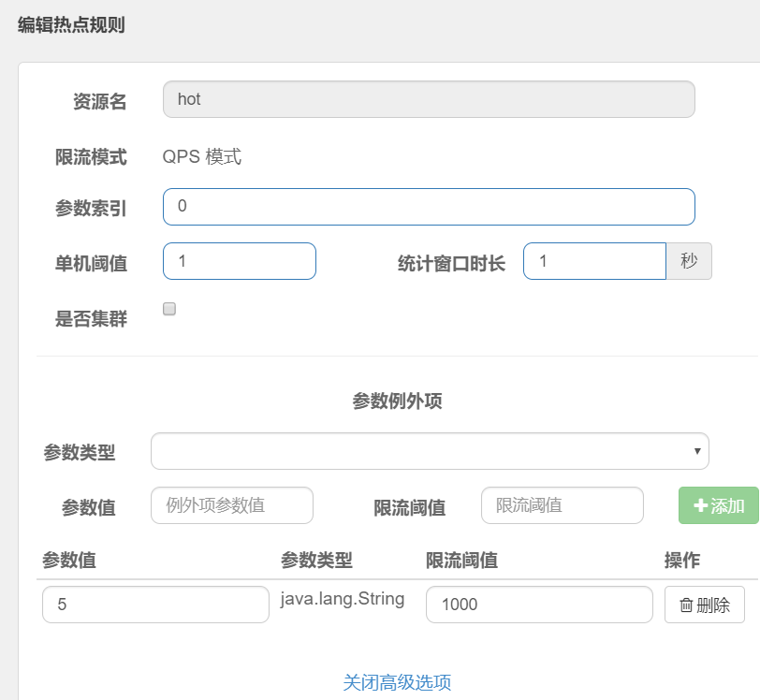Click the QPS 模式 text

202,156
